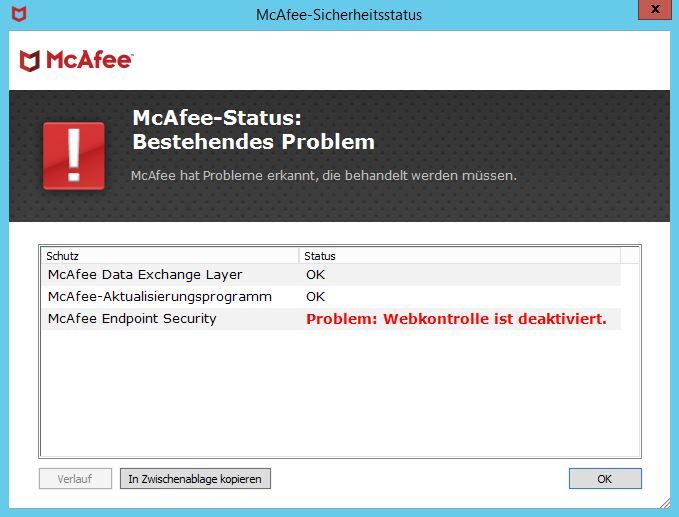Click OK status of McAfee-Aktualisierungsprogramm
Screen dimensions: 679x517
click(316, 297)
